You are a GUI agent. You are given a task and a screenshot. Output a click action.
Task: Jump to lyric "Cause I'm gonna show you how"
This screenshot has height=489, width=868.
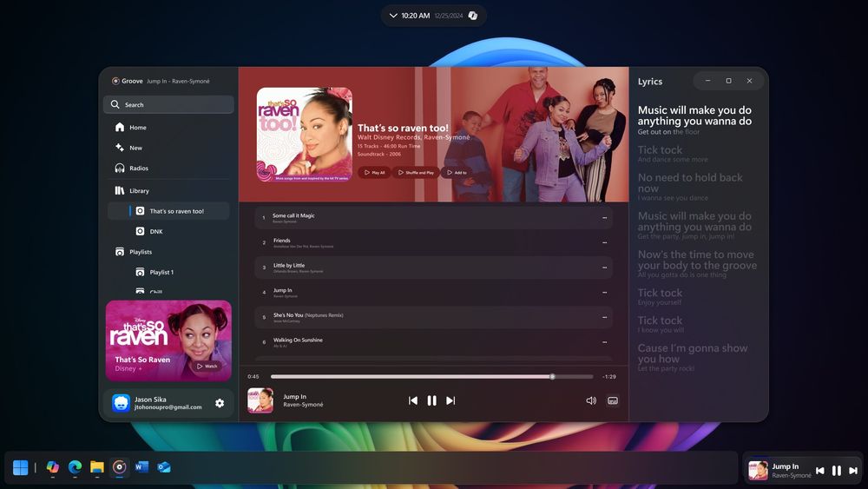[x=693, y=354]
